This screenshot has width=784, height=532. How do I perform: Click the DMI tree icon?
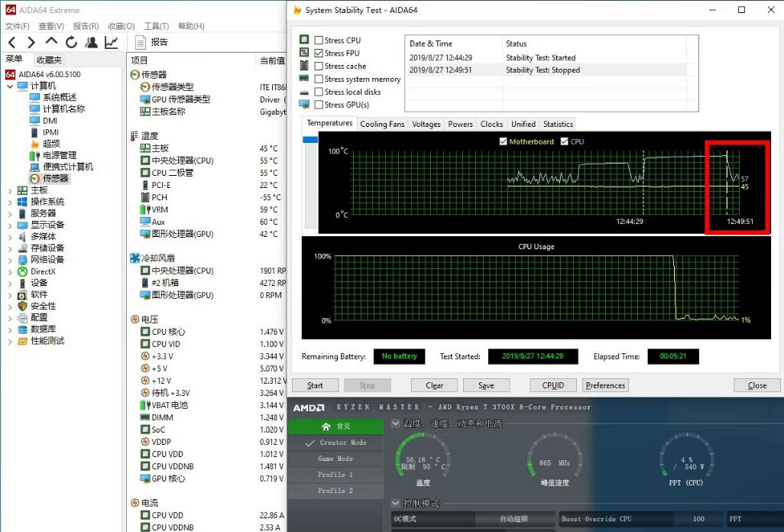pyautogui.click(x=34, y=121)
